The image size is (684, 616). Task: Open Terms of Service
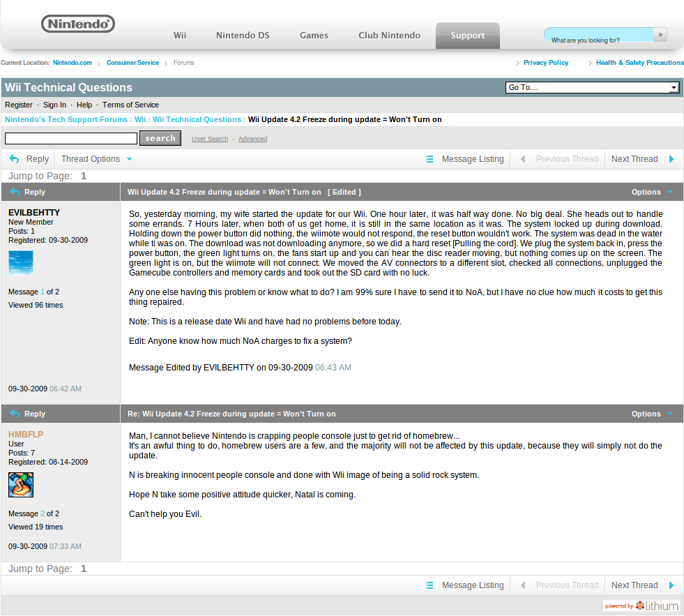[x=130, y=105]
